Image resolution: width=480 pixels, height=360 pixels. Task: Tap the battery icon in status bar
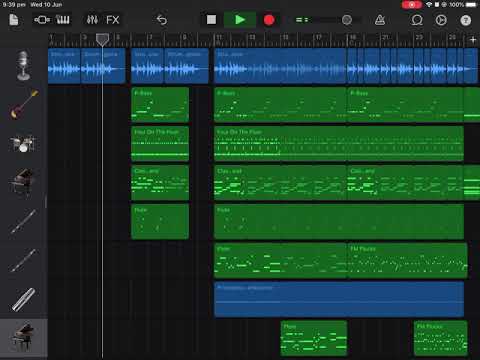coord(471,5)
